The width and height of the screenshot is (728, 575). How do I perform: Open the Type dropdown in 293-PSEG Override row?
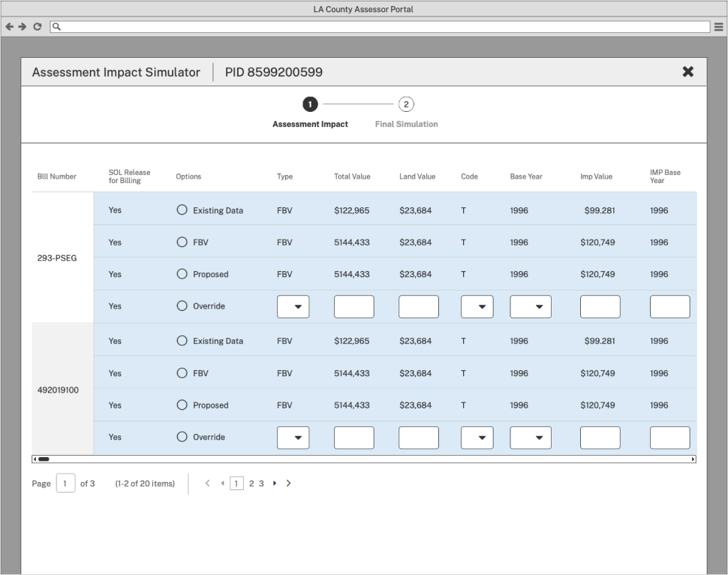[293, 306]
